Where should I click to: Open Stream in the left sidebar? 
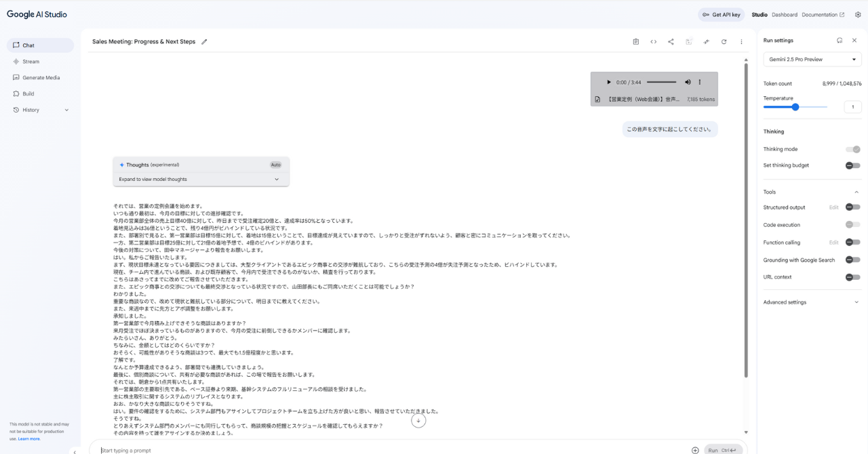tap(31, 62)
